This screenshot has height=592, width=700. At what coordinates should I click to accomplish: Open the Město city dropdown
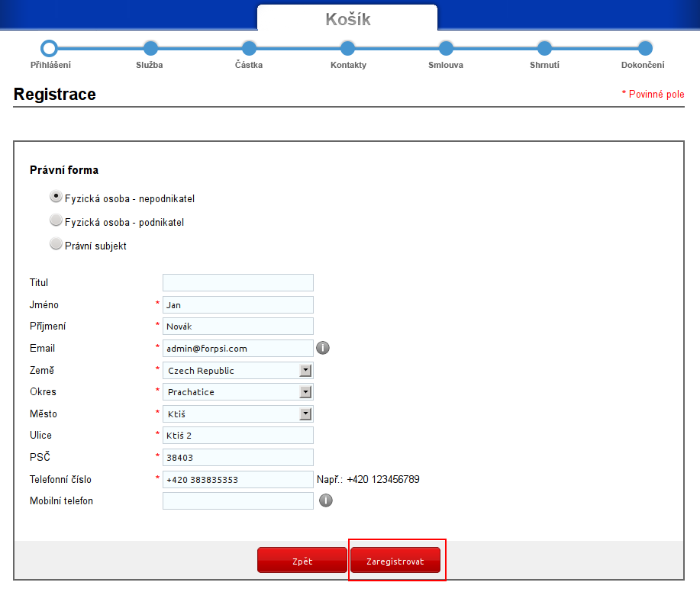[x=238, y=414]
